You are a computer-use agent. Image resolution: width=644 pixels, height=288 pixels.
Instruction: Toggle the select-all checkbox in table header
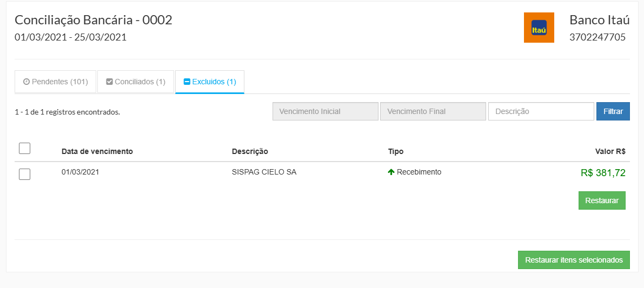coord(24,149)
